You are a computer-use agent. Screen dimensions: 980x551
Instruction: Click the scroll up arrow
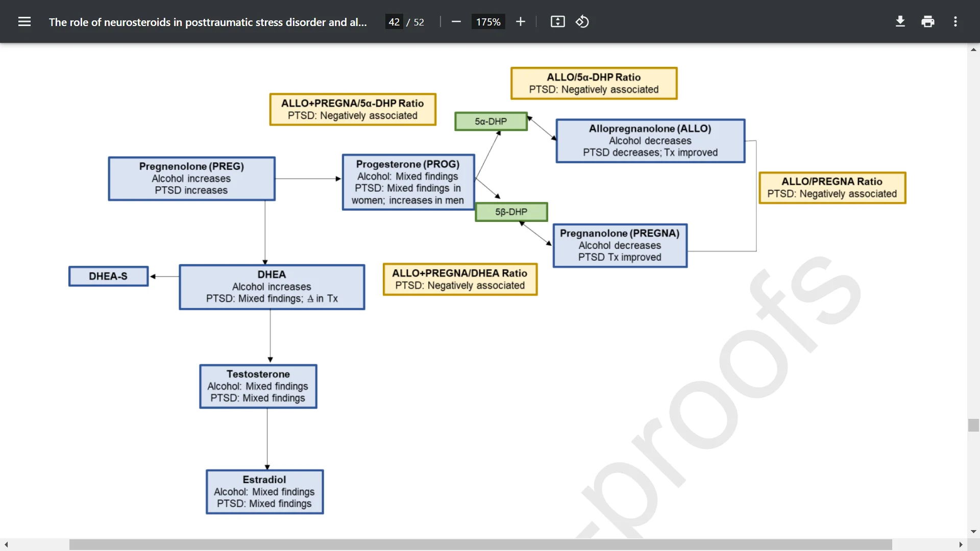coord(973,49)
